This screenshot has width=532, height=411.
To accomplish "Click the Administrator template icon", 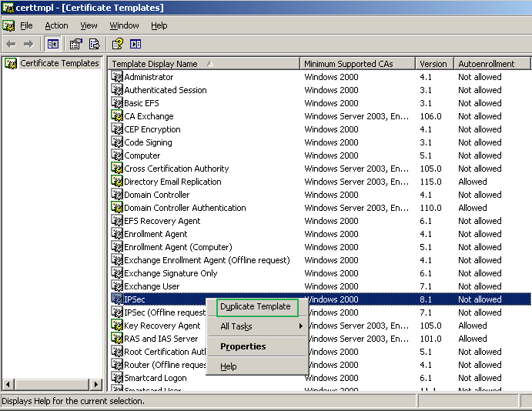I will pos(117,76).
